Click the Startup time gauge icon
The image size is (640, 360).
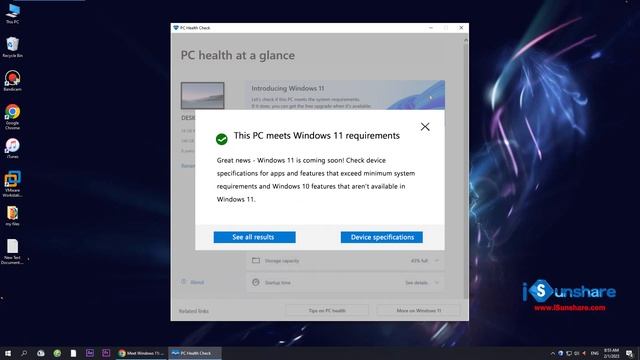pyautogui.click(x=256, y=282)
